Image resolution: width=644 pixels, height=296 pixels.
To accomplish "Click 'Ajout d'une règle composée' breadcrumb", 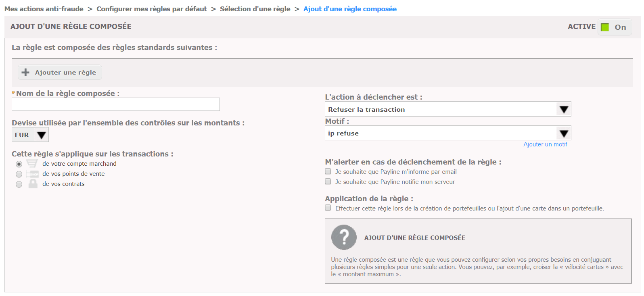I will tap(350, 9).
